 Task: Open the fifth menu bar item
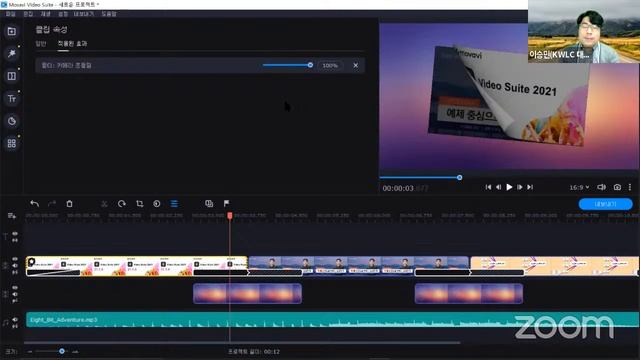tap(84, 14)
